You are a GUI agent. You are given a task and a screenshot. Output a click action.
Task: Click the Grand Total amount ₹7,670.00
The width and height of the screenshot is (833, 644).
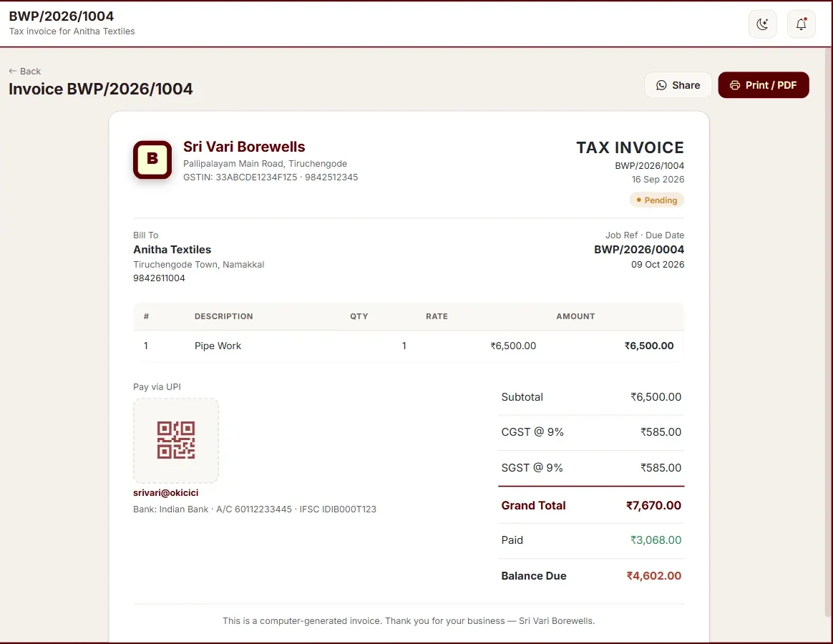point(653,505)
